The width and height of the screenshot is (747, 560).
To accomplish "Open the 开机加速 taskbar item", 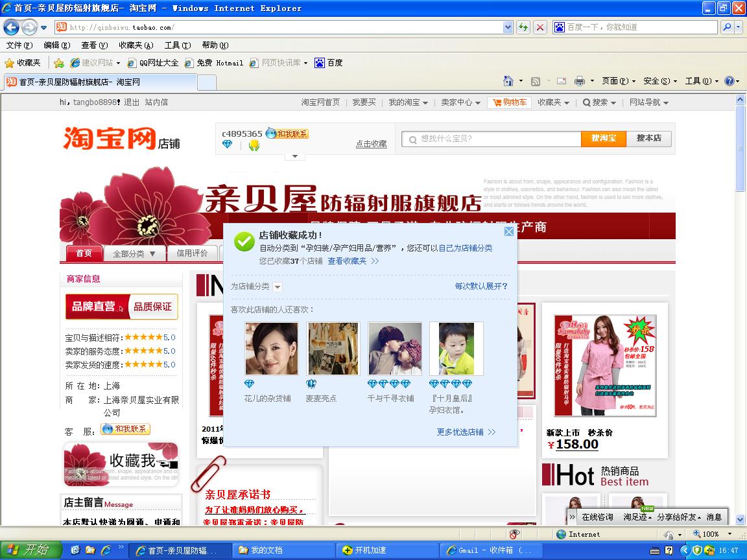I will [387, 550].
